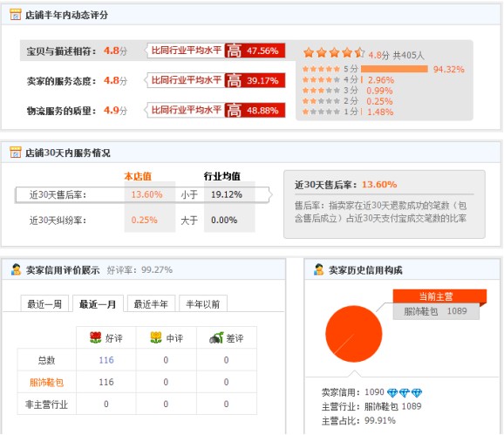
Task: Select the 近30天售后率 row
Action: click(x=144, y=194)
